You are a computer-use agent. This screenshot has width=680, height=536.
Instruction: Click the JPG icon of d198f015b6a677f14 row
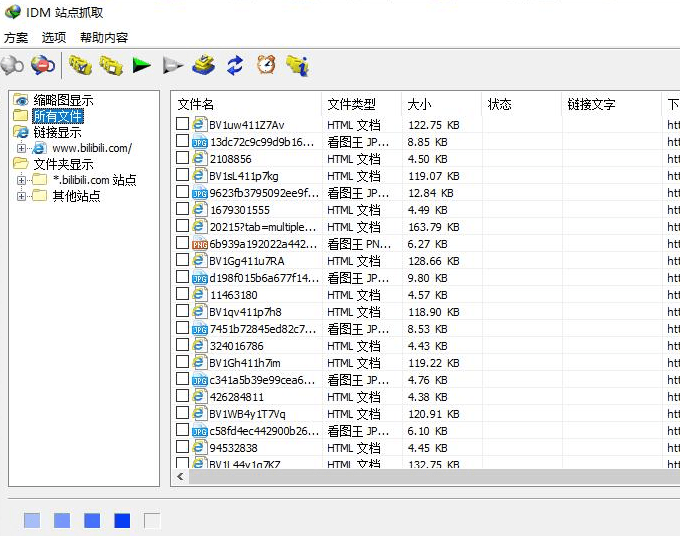199,278
